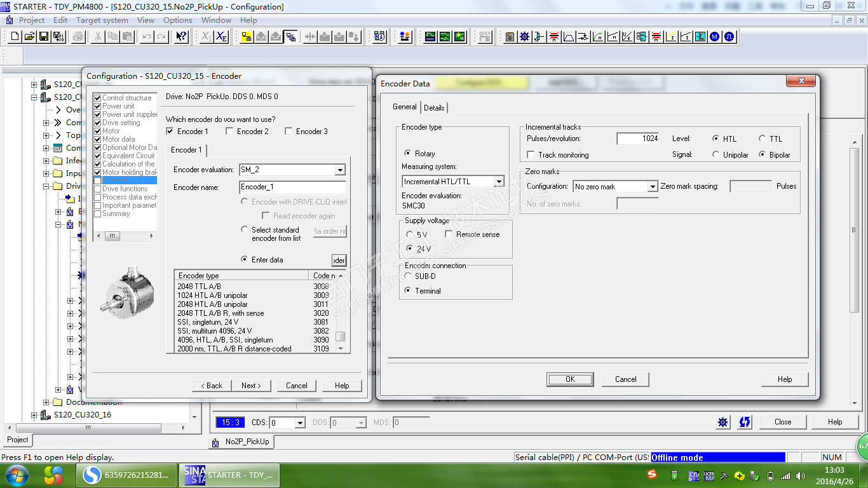Click the blue gear icon in top toolbar

point(524,37)
